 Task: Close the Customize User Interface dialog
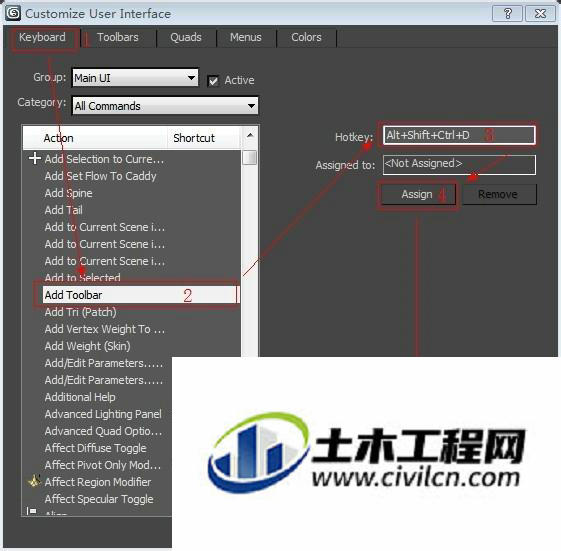[540, 14]
